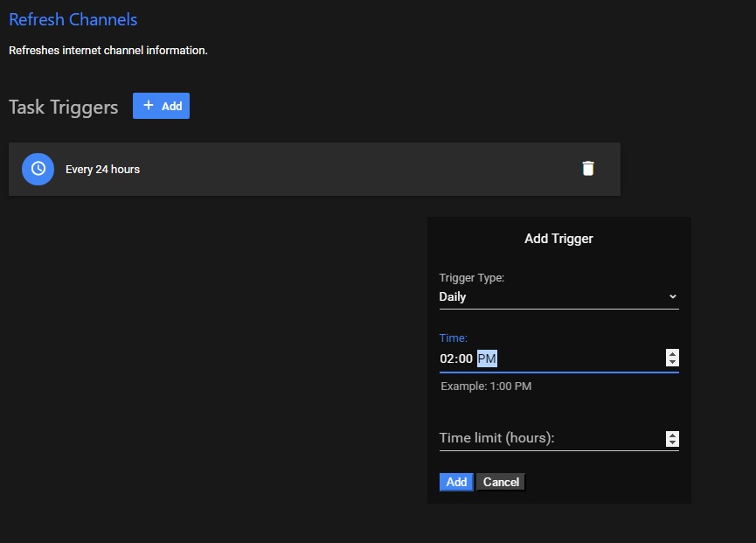Decrement Time limit hours with down arrow
The height and width of the screenshot is (543, 756).
[672, 443]
